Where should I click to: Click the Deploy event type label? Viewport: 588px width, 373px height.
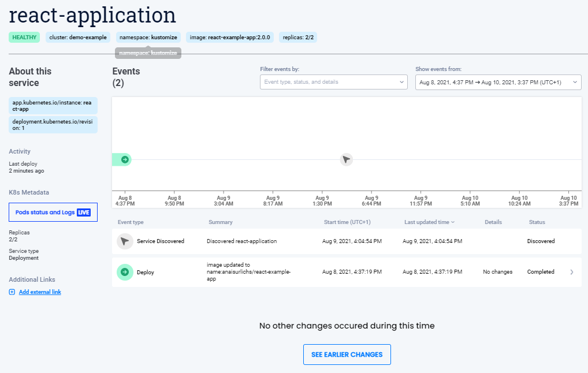(146, 273)
